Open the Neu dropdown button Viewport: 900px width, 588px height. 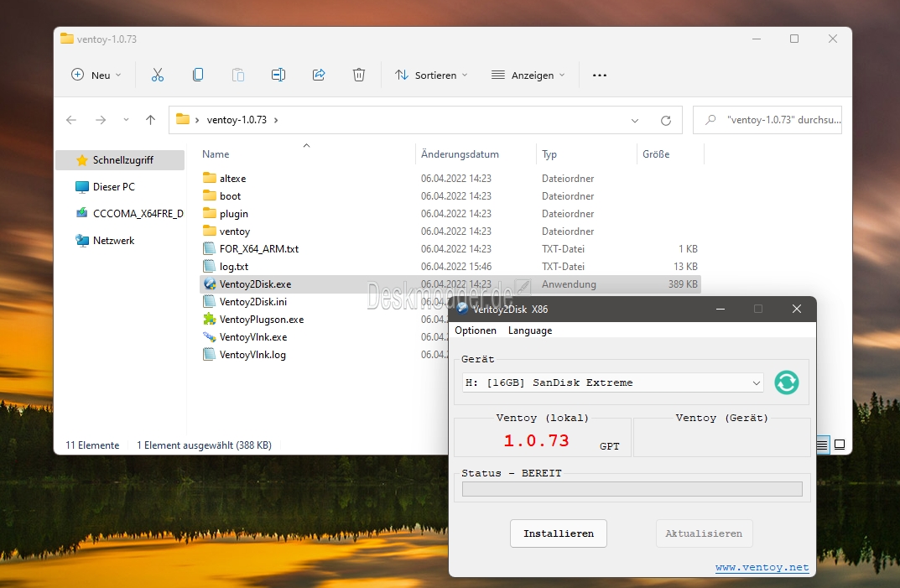(96, 75)
